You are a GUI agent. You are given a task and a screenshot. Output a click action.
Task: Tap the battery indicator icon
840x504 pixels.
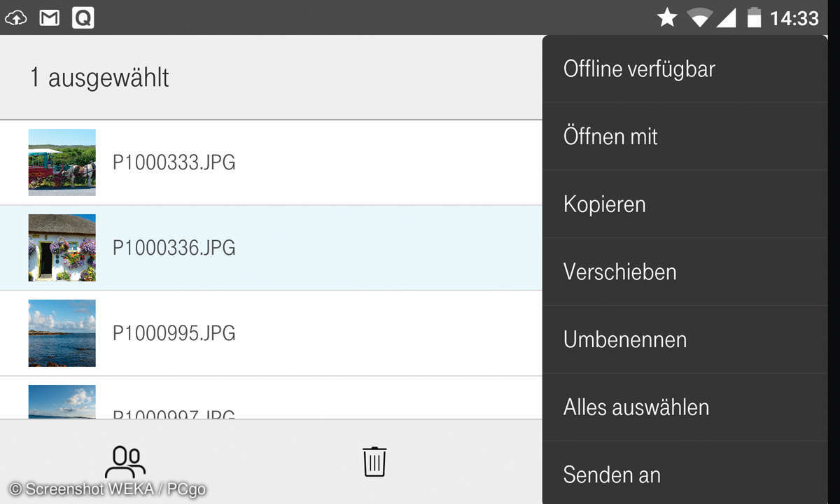(x=754, y=18)
